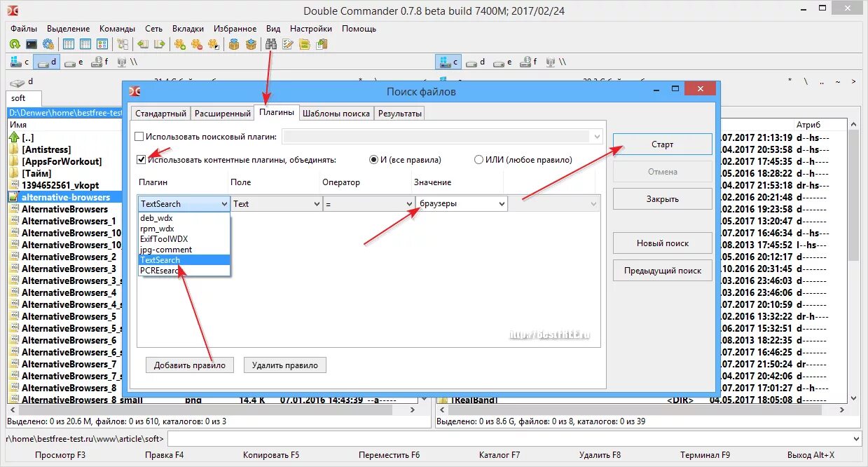The height and width of the screenshot is (467, 868).
Task: Open the Оператор dropdown showing '='
Action: [x=368, y=203]
